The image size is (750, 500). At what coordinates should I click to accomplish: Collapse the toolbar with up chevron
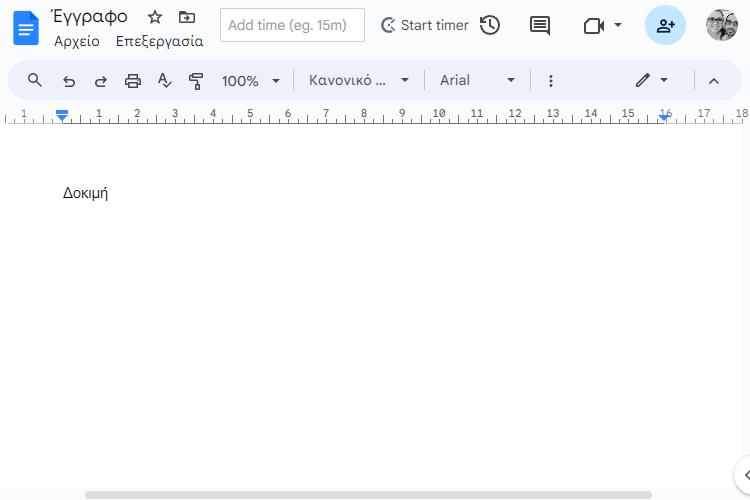pyautogui.click(x=714, y=81)
